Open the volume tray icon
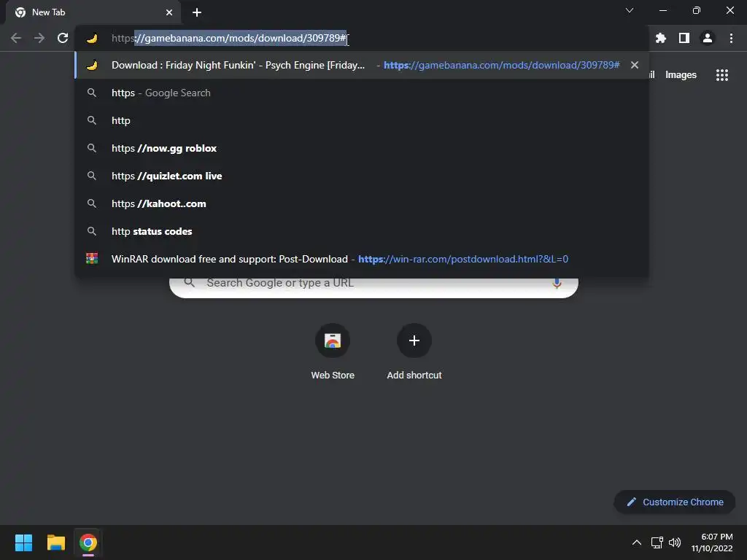 point(675,542)
